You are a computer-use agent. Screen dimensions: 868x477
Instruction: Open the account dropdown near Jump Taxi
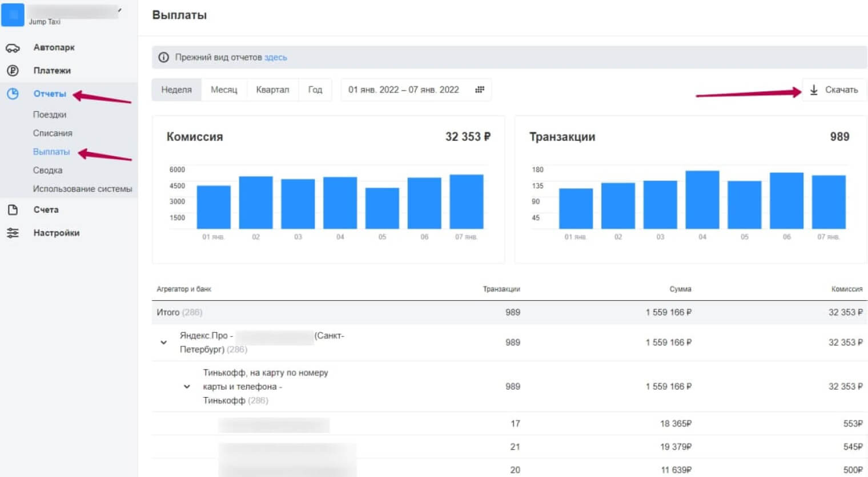coord(119,10)
